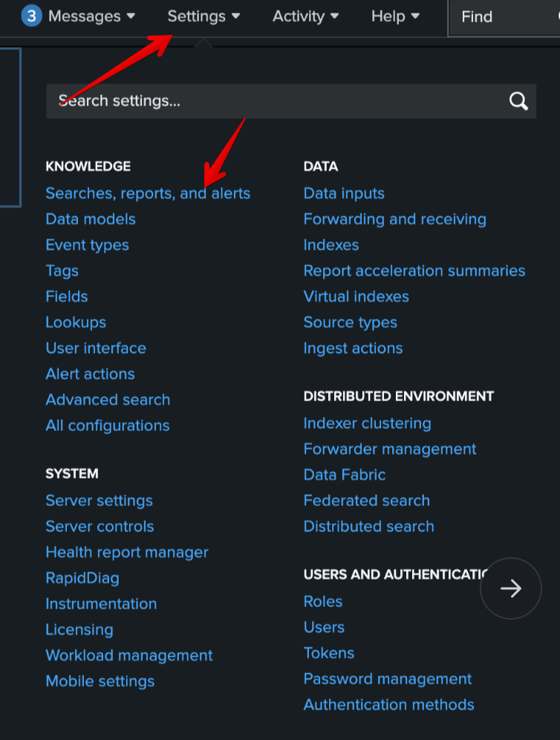This screenshot has height=740, width=560.
Task: Select Data inputs
Action: point(344,193)
